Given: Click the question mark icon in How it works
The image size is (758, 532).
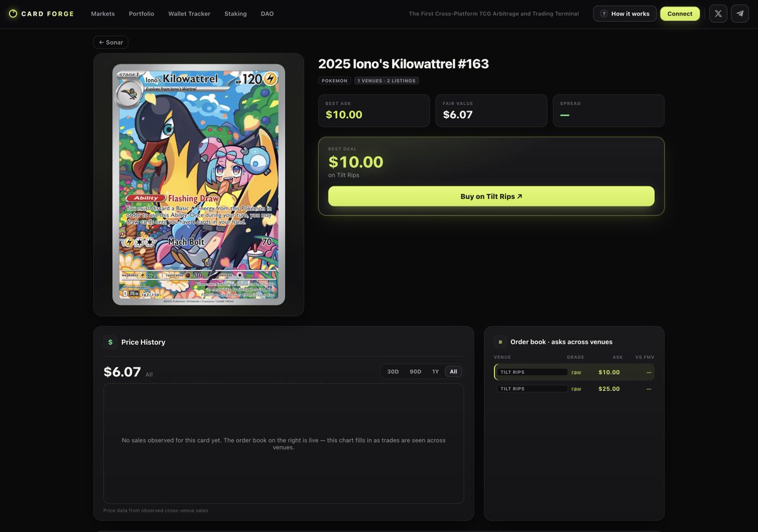Looking at the screenshot, I should [604, 13].
